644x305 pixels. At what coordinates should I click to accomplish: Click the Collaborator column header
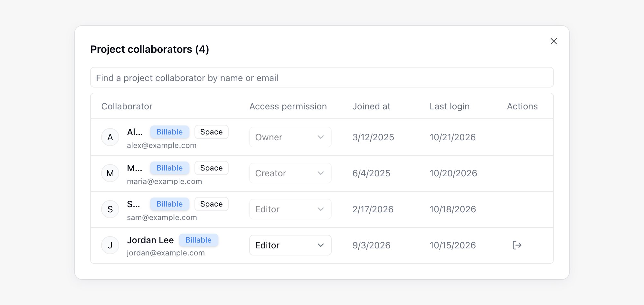coord(127,106)
